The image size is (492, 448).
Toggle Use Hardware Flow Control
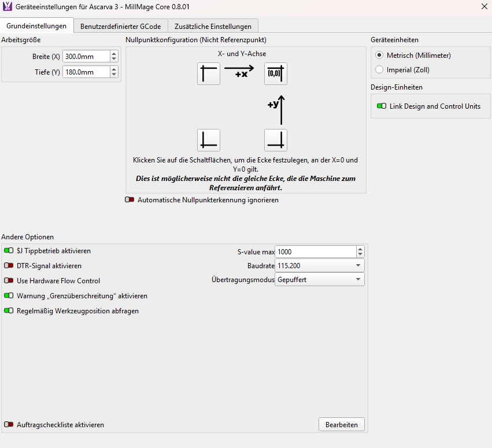click(9, 281)
